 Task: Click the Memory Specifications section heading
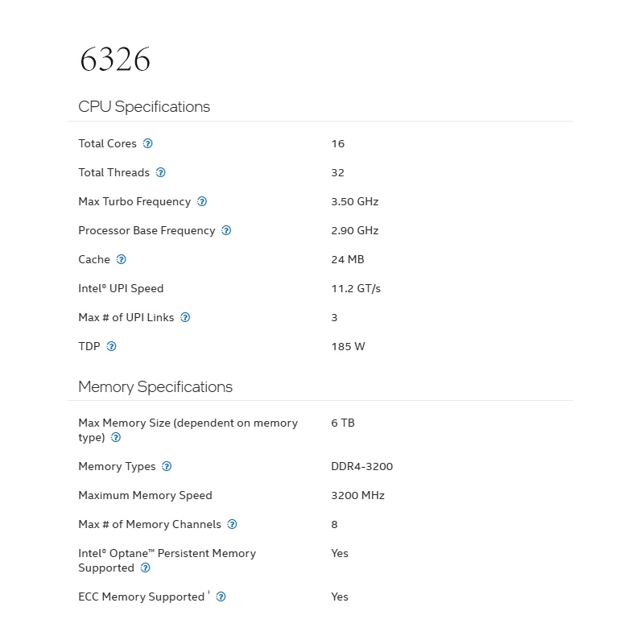pos(155,387)
